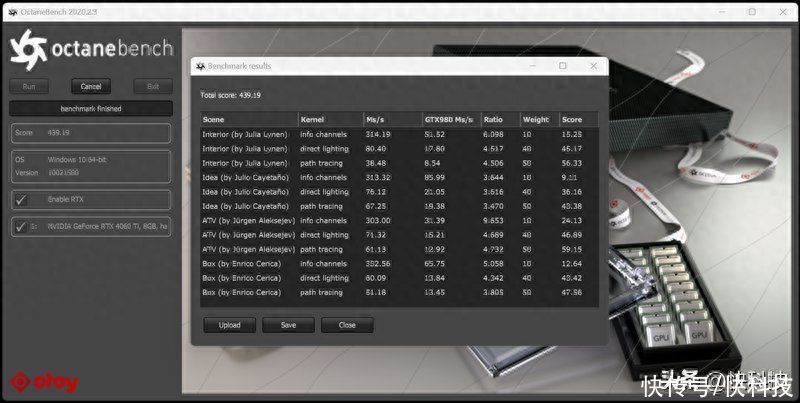Select Box path tracing row
The image size is (800, 403).
tap(399, 292)
